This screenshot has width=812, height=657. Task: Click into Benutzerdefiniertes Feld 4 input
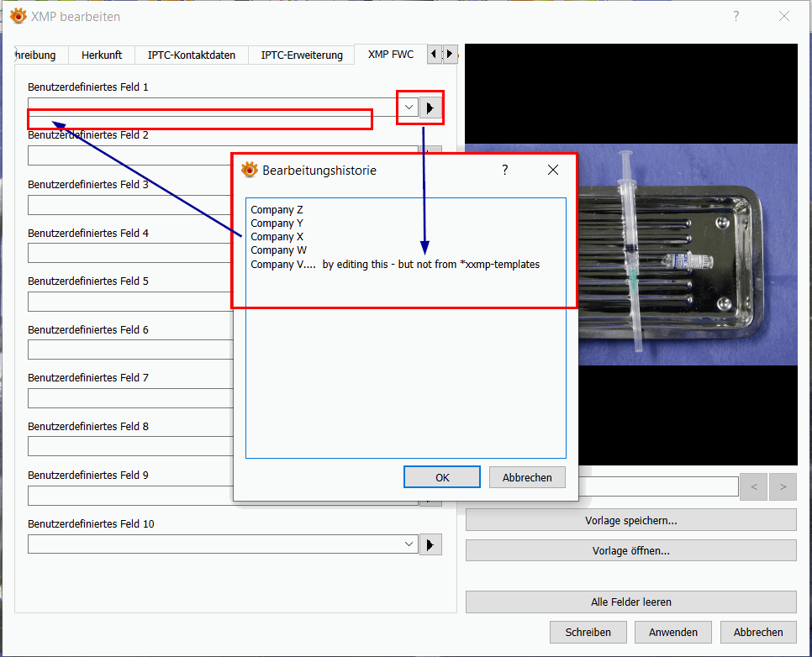[129, 253]
